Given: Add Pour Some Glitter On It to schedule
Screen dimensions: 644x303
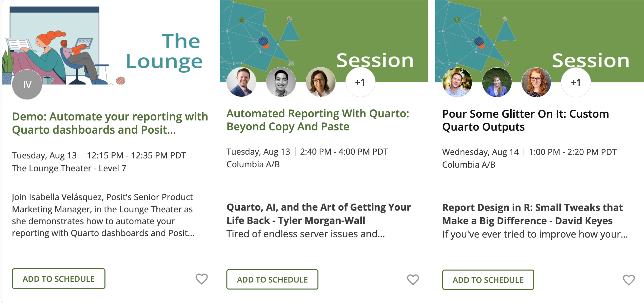Looking at the screenshot, I should [x=488, y=279].
